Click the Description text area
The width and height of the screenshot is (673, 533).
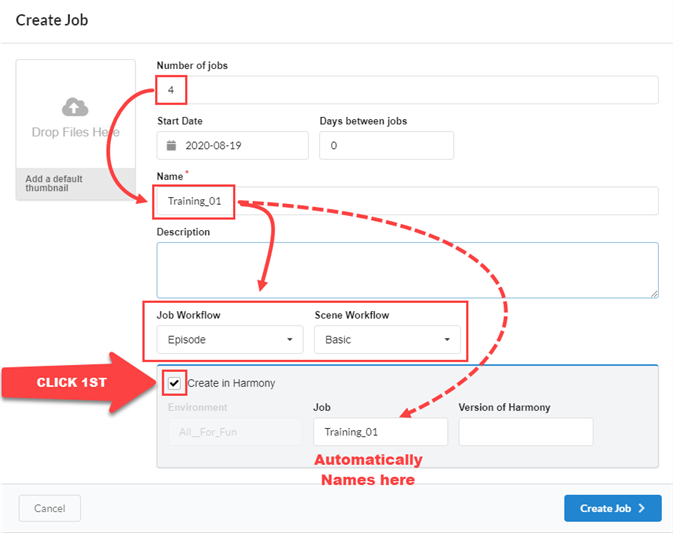pyautogui.click(x=407, y=269)
